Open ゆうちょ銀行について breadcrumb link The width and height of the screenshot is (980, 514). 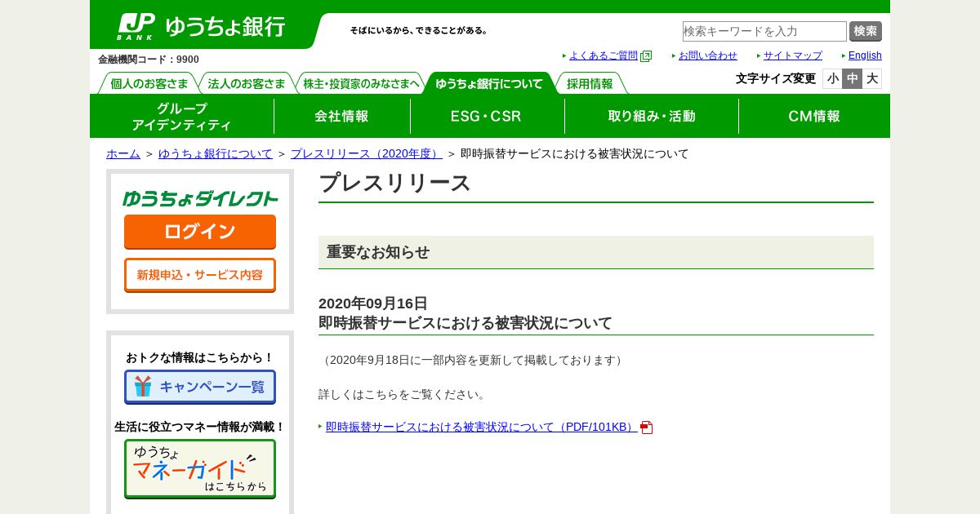pyautogui.click(x=216, y=153)
